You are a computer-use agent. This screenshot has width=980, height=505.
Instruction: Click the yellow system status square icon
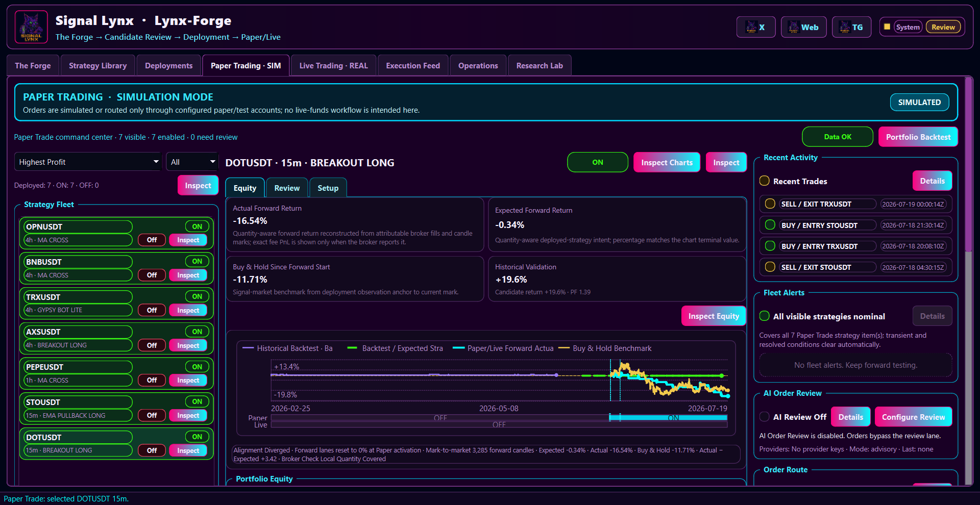[887, 27]
